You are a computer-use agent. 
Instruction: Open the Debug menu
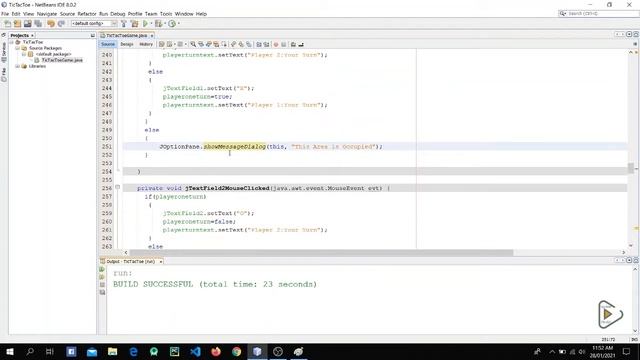(118, 14)
